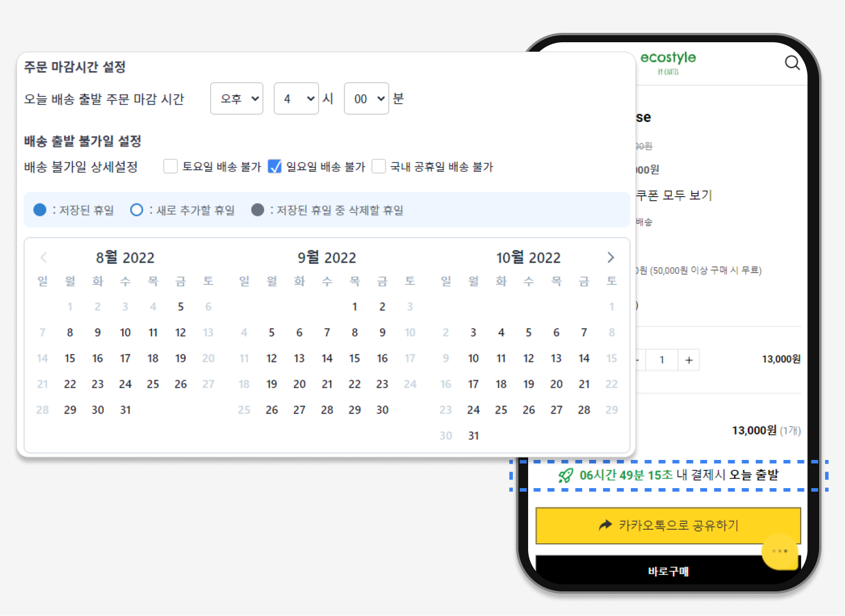Viewport: 845px width, 616px height.
Task: Open the hour dropdown showing 4
Action: pyautogui.click(x=296, y=99)
